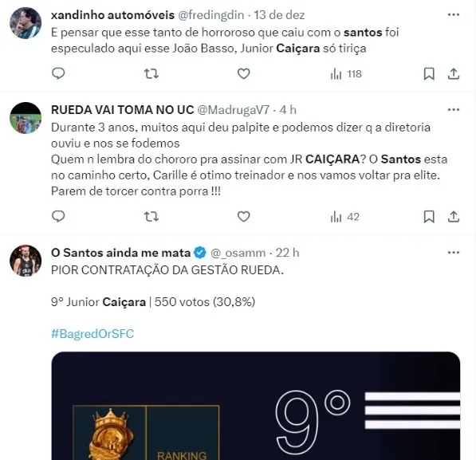Screen dimensions: 476x460
Task: Share the @MadrugaV7 tweet
Action: click(453, 217)
